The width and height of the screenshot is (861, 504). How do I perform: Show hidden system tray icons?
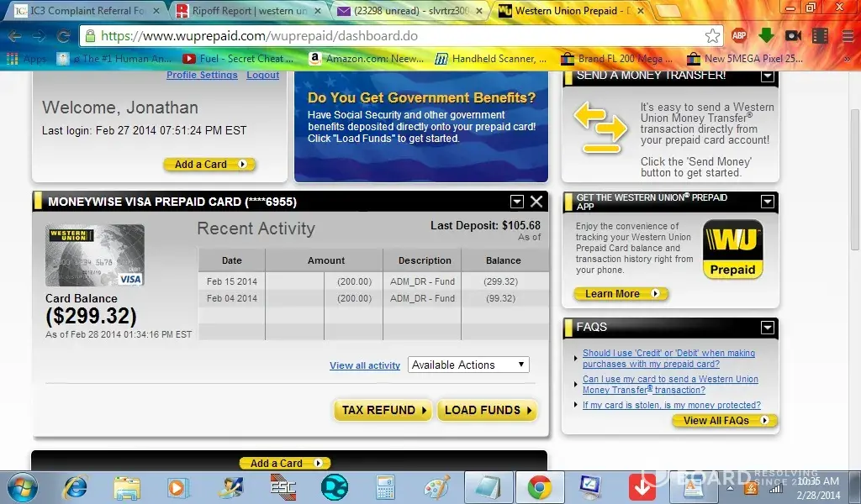731,487
